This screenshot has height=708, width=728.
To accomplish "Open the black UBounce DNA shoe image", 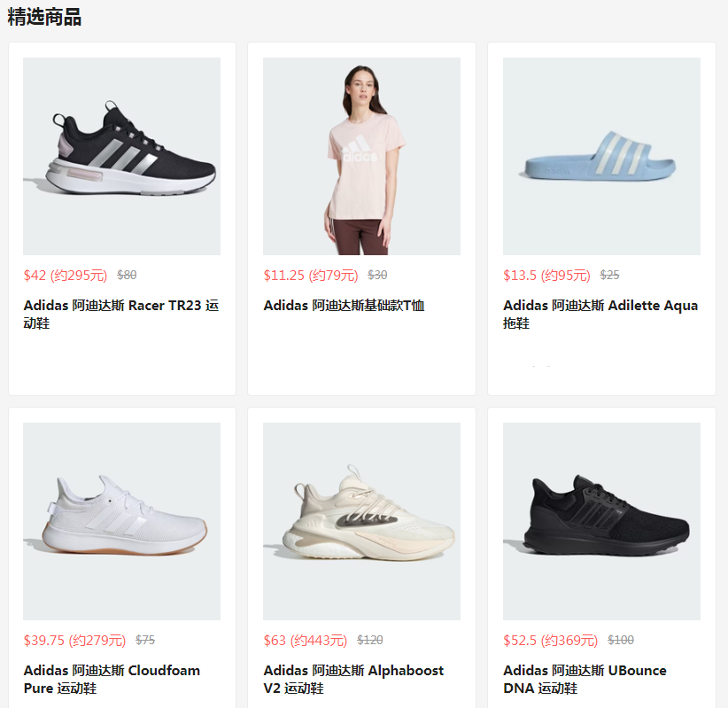I will [601, 521].
